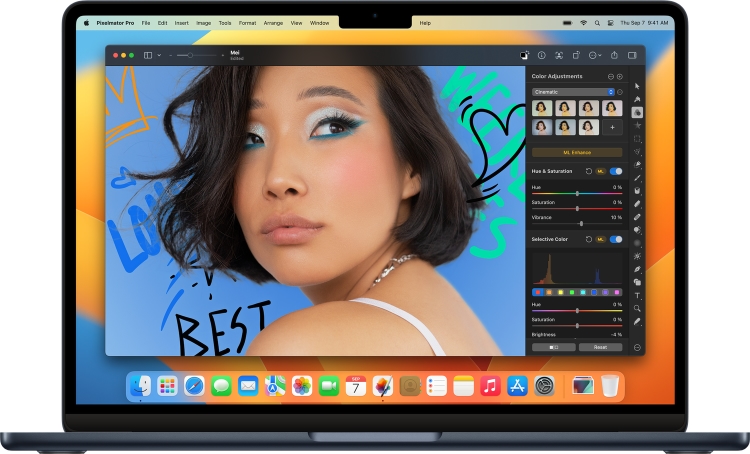This screenshot has width=750, height=454.
Task: Click the ML Enhance button
Action: [576, 152]
